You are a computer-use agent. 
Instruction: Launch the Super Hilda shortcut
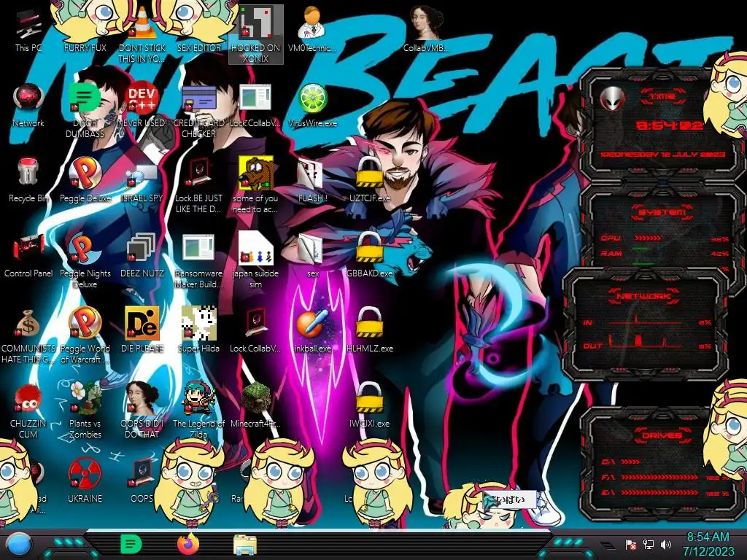pyautogui.click(x=199, y=330)
